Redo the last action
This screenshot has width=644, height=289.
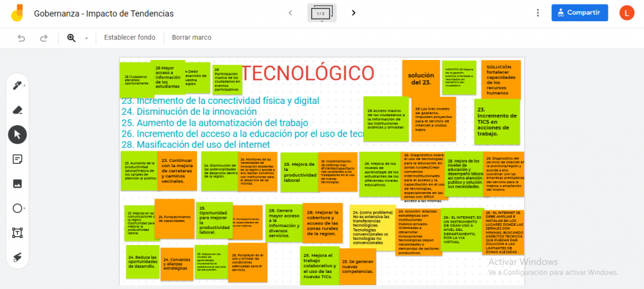tap(44, 38)
